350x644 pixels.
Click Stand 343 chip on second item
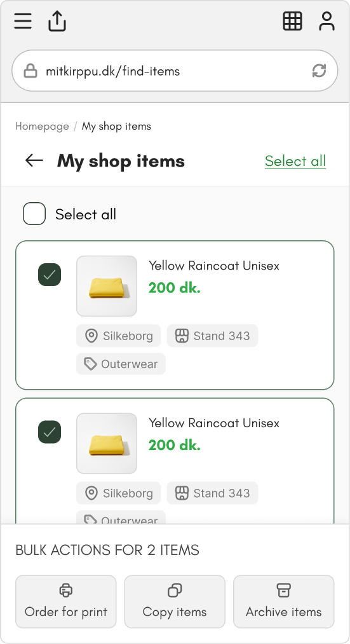click(212, 493)
